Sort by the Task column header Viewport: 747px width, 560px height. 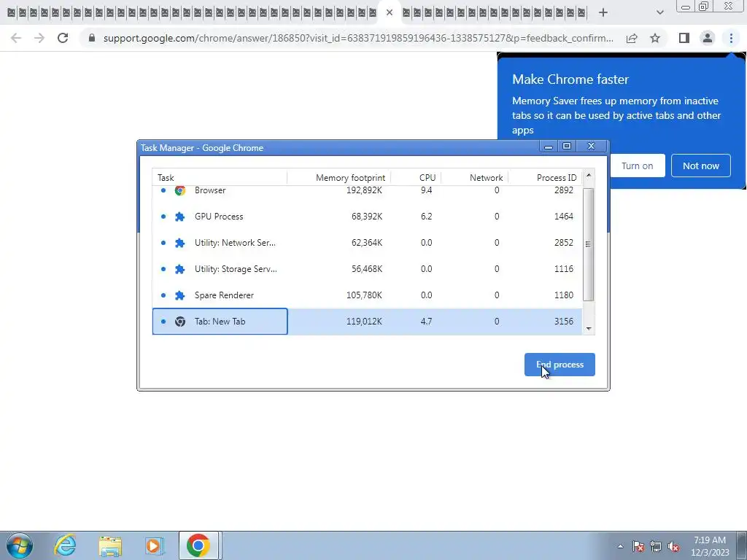pos(220,178)
